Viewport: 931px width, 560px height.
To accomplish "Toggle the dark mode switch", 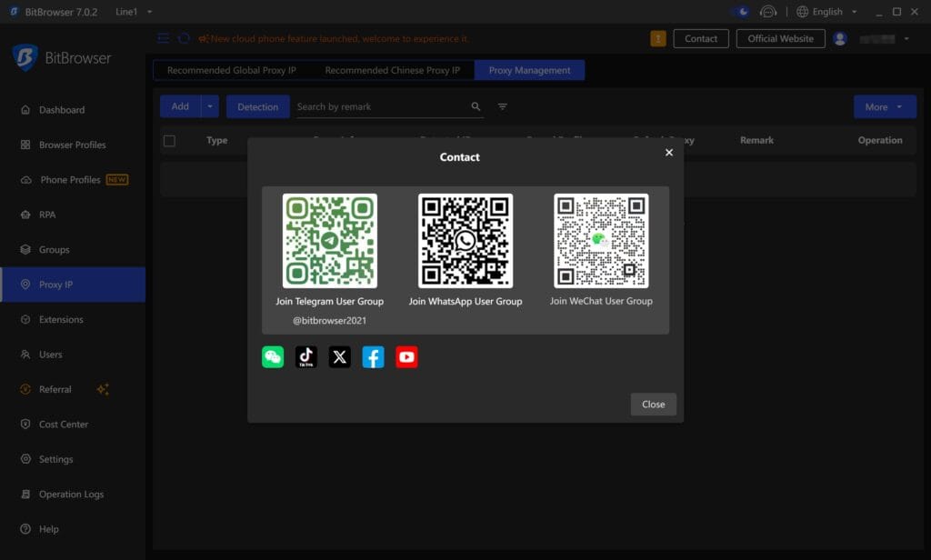I will click(740, 11).
